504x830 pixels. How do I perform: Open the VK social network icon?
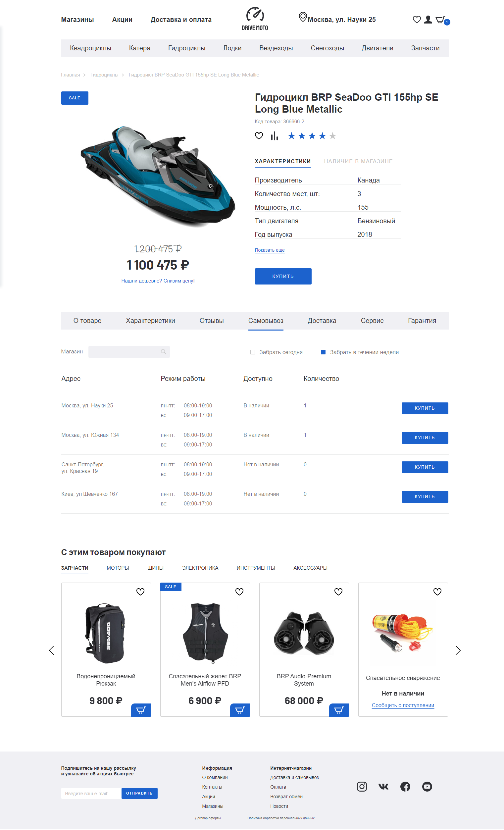(383, 787)
